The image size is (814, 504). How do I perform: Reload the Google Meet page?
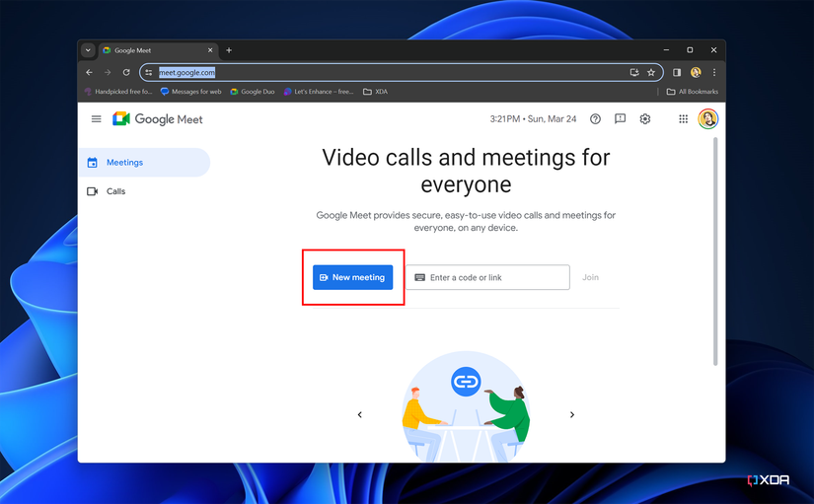coord(126,72)
